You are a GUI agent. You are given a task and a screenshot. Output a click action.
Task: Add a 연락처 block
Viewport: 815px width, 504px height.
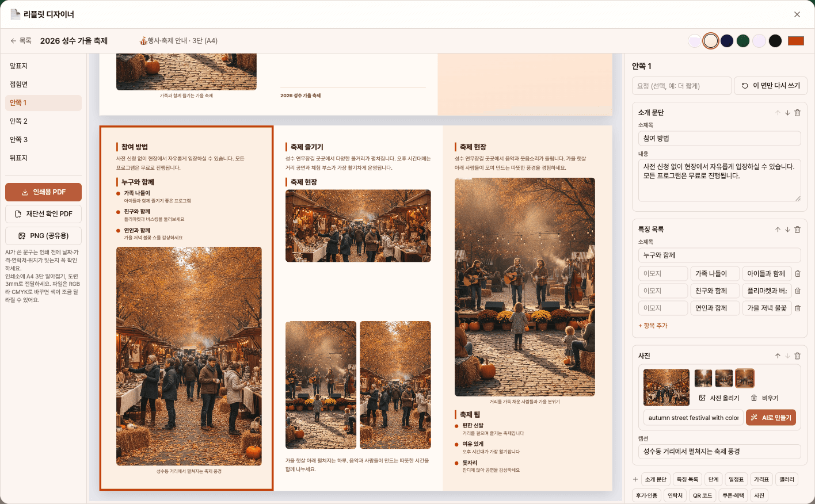click(675, 495)
